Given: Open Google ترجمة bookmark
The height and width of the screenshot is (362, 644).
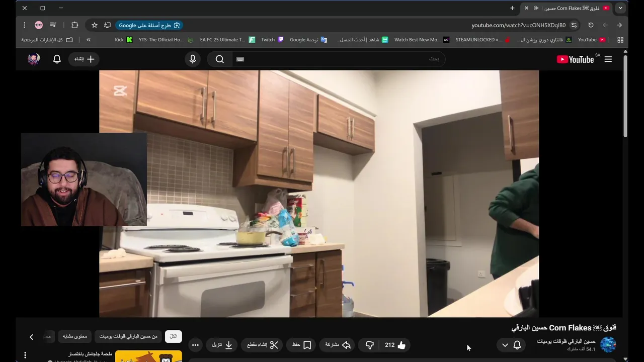Looking at the screenshot, I should pyautogui.click(x=308, y=40).
